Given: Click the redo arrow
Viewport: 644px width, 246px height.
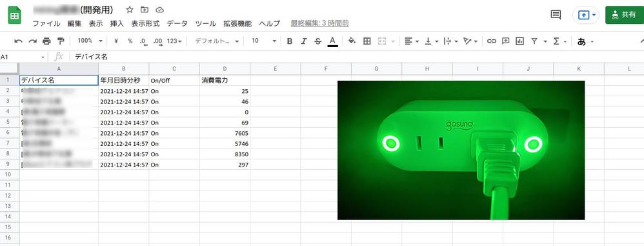Looking at the screenshot, I should [x=32, y=41].
